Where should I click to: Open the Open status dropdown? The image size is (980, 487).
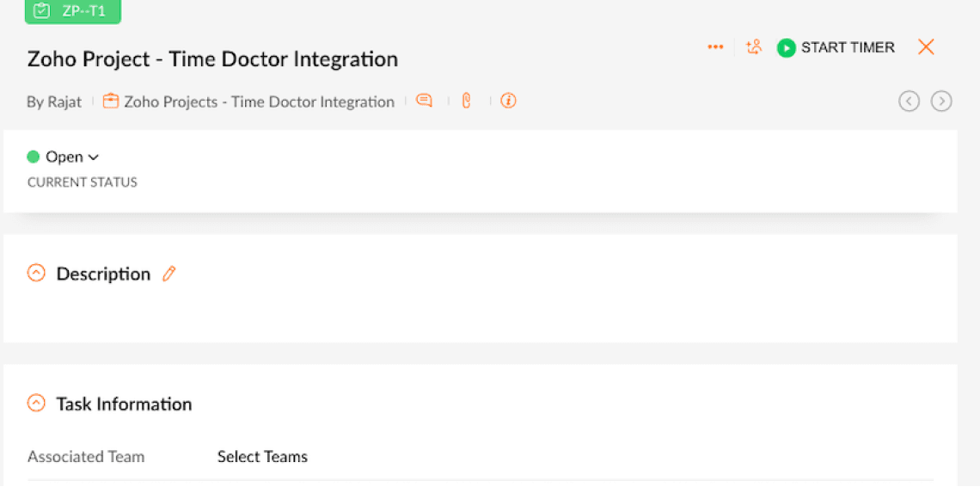(72, 157)
